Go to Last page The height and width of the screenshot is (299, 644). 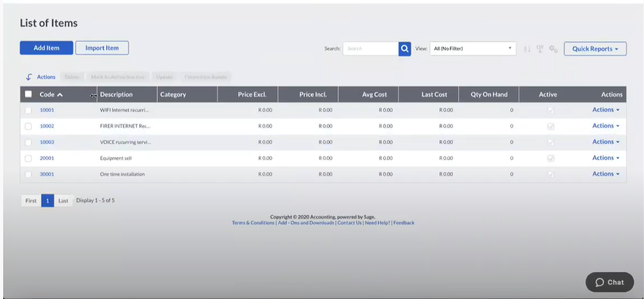63,201
